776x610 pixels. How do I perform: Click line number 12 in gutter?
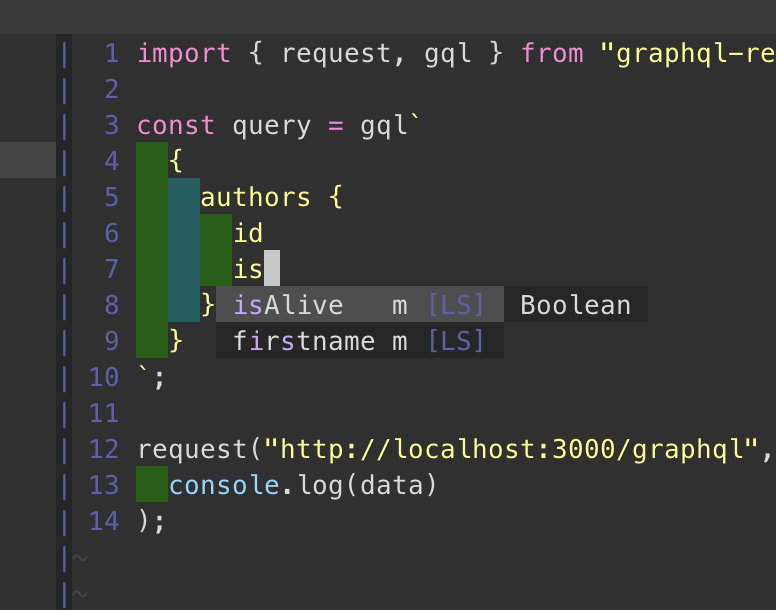[x=104, y=449]
